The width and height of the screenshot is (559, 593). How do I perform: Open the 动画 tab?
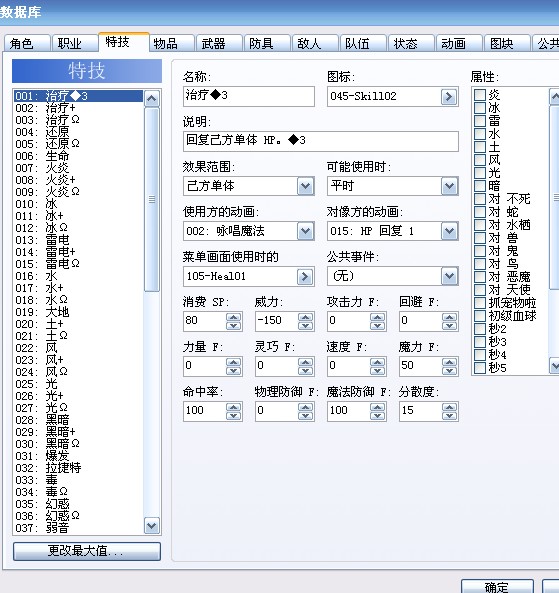click(459, 43)
